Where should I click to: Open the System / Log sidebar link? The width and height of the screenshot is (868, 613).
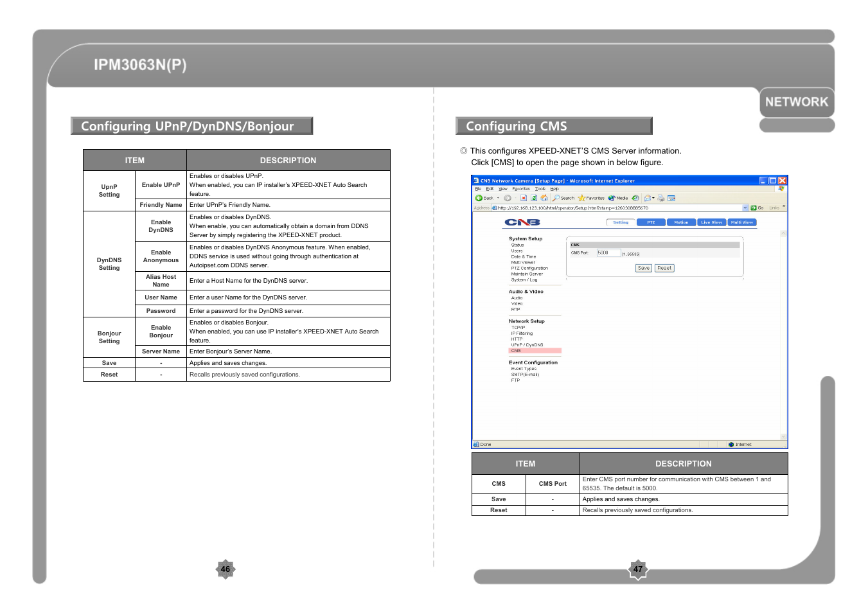coord(524,280)
